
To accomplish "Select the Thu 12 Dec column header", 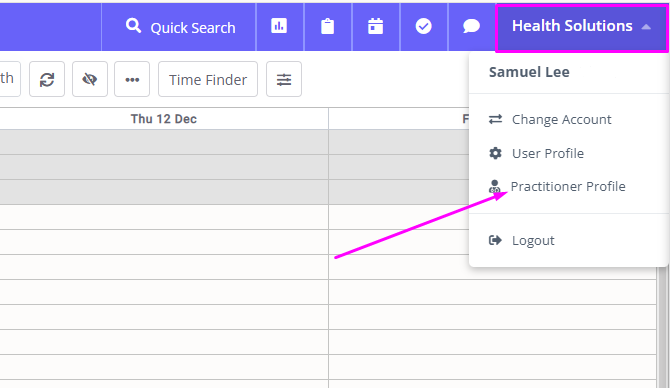I will (x=164, y=119).
